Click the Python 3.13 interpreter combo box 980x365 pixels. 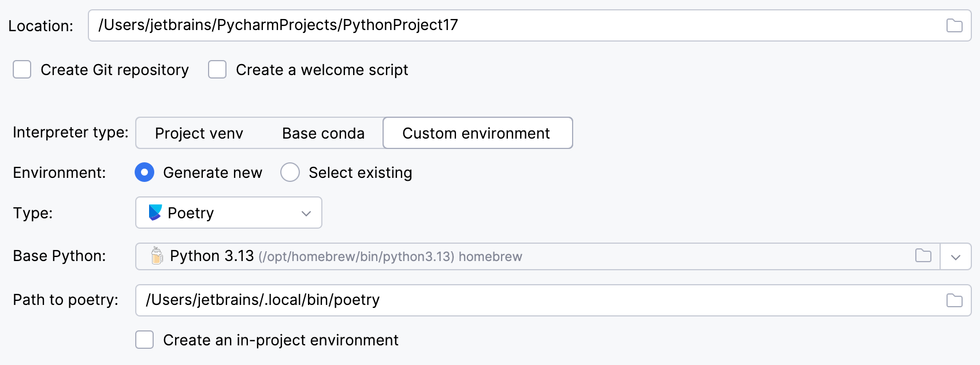tap(520, 256)
